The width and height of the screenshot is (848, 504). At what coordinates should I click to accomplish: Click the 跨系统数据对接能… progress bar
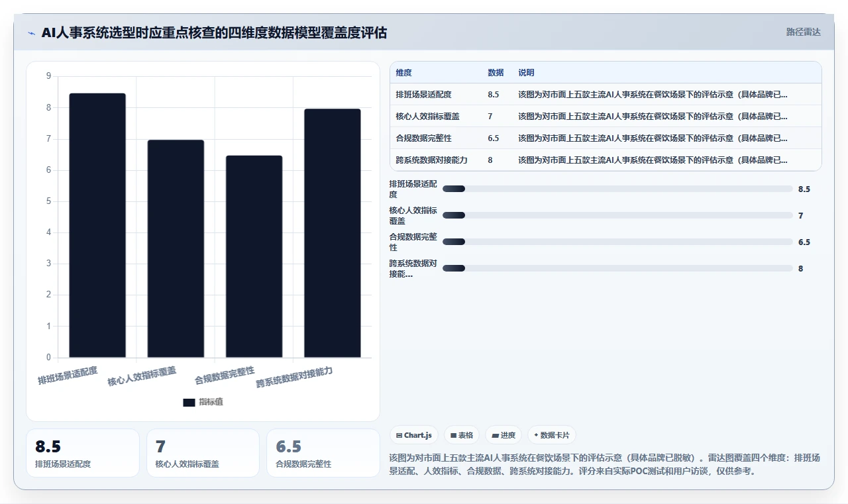tap(617, 268)
